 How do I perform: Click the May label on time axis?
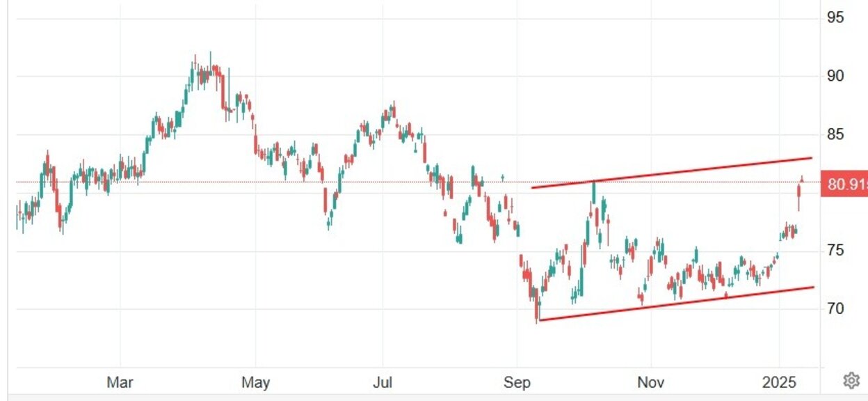click(x=255, y=382)
